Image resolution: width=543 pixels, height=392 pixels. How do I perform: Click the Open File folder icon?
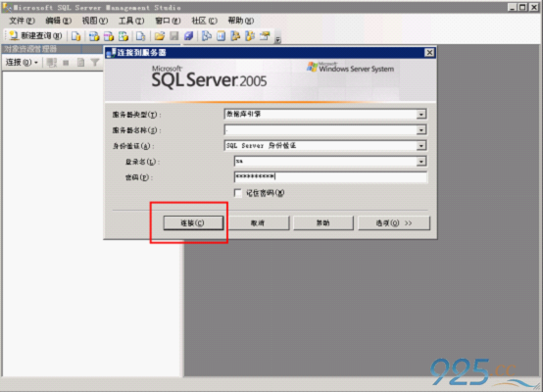click(x=160, y=35)
